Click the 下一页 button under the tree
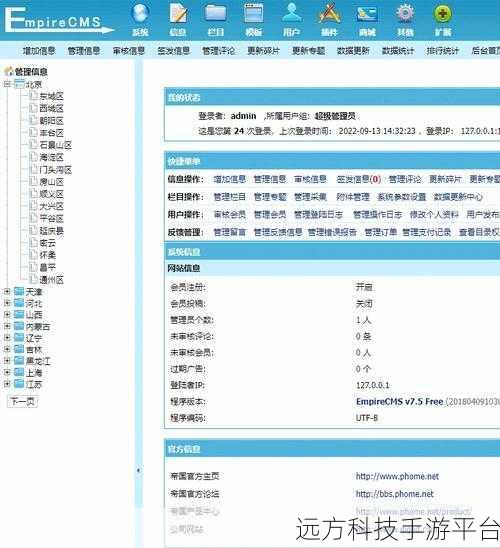The height and width of the screenshot is (548, 500). pyautogui.click(x=23, y=401)
